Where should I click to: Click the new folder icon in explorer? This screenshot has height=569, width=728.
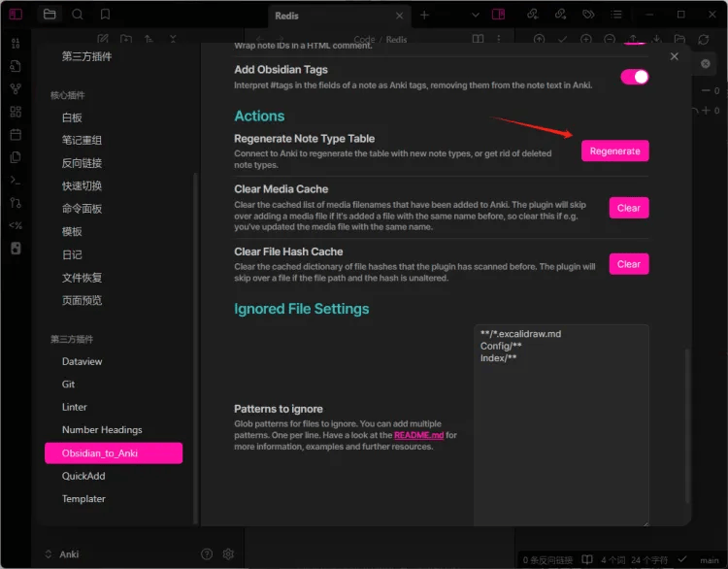tap(126, 39)
